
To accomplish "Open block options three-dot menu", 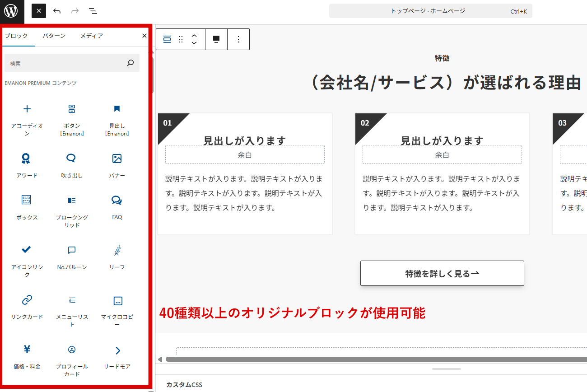I will click(238, 39).
